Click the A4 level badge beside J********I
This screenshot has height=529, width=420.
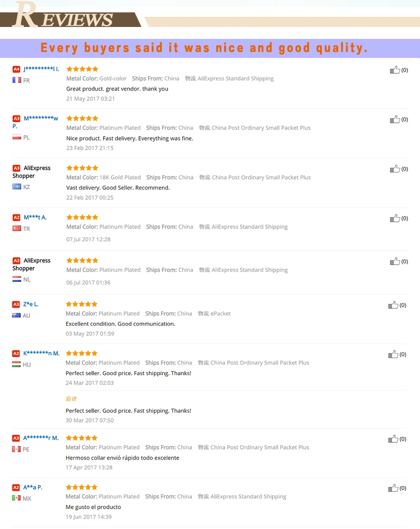pyautogui.click(x=16, y=69)
